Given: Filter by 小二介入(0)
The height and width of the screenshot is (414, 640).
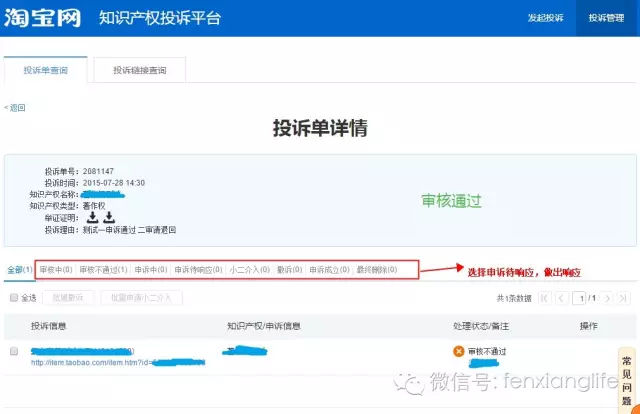Looking at the screenshot, I should pyautogui.click(x=250, y=269).
